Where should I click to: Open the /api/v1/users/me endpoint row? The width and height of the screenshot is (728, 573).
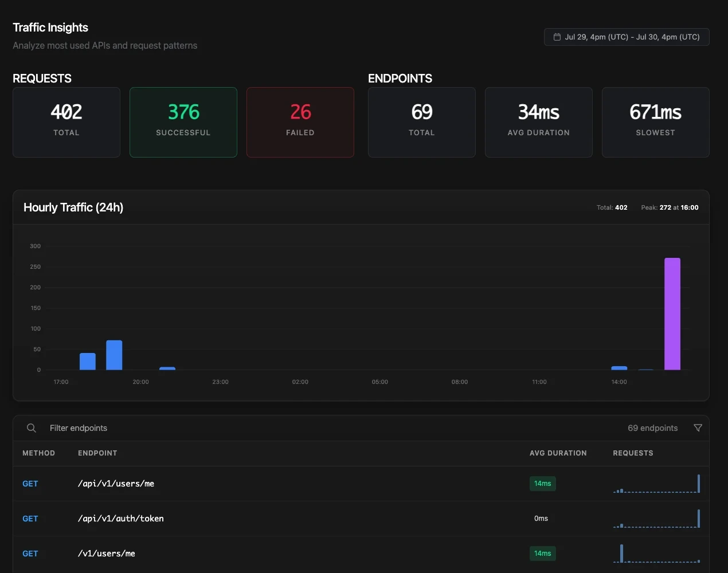pyautogui.click(x=361, y=484)
